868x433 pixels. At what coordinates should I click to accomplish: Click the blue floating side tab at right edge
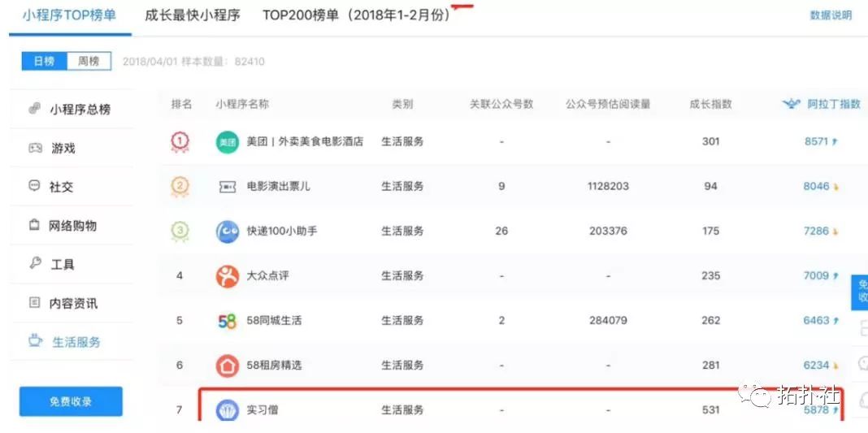click(860, 292)
